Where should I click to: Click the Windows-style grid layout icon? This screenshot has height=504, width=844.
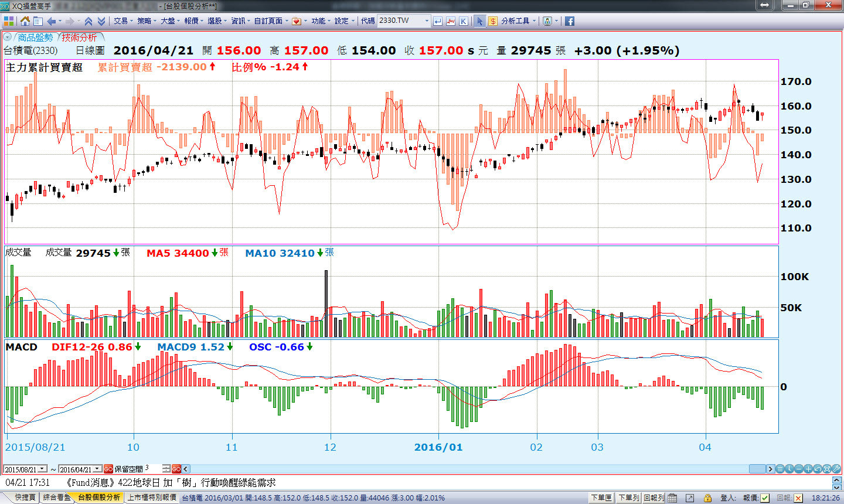(9, 21)
